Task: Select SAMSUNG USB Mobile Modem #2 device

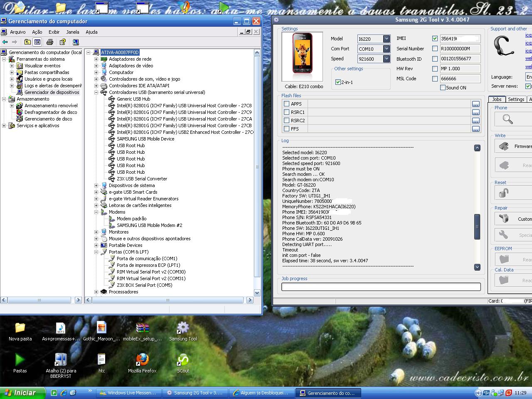Action: click(x=149, y=225)
